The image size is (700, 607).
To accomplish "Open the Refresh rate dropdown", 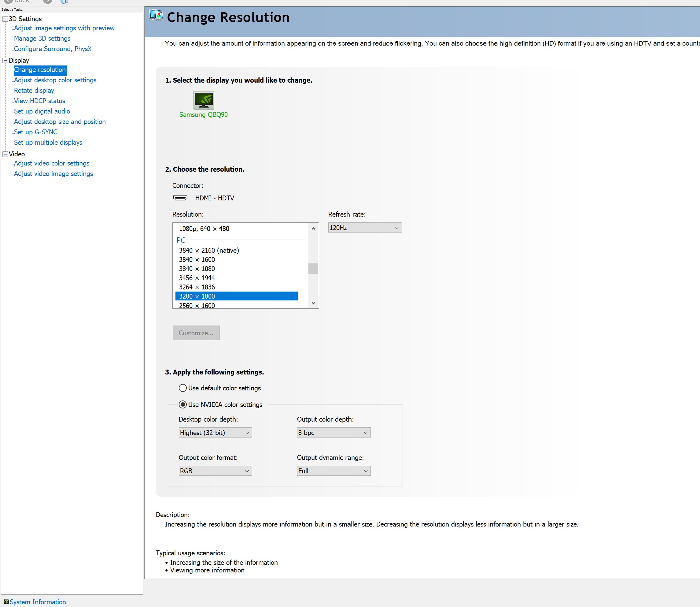I will 365,228.
